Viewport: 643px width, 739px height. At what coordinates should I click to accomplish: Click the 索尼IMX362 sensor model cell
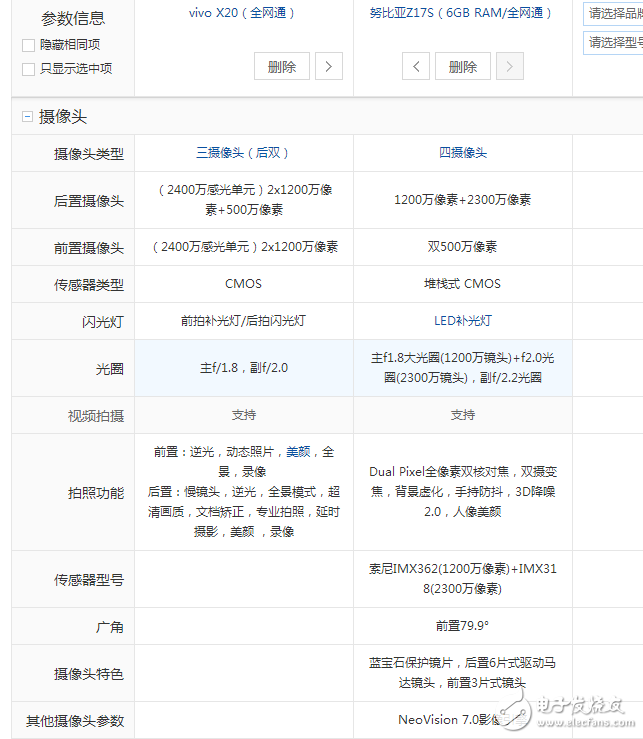click(462, 579)
